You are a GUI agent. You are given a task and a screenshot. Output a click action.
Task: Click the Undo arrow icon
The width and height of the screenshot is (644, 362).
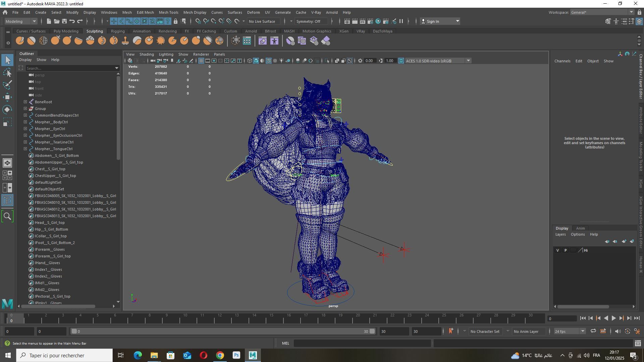[x=72, y=21]
